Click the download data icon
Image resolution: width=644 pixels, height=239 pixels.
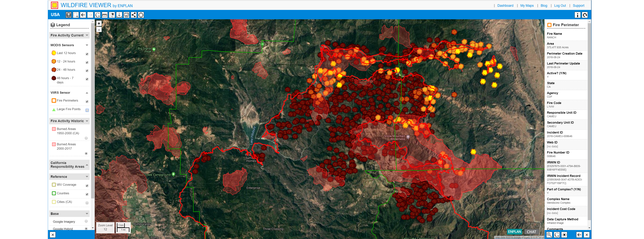point(119,15)
